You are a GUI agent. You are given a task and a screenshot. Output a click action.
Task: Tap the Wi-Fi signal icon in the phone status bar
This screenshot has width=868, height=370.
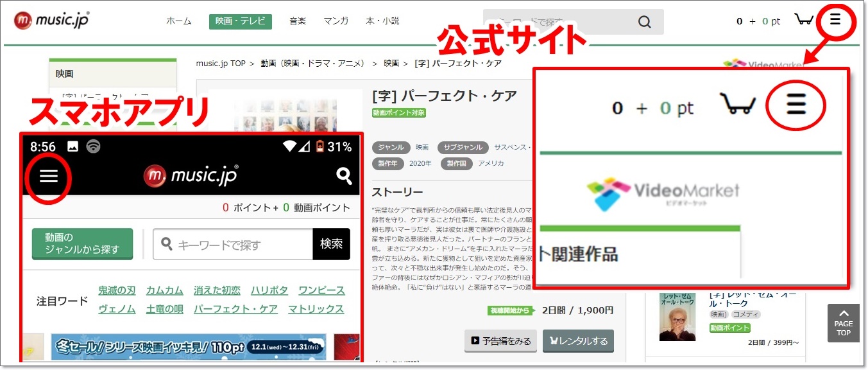[291, 146]
